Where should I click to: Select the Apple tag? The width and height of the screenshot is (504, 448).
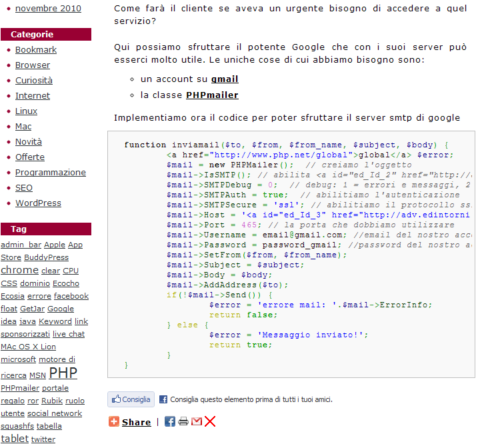(55, 245)
